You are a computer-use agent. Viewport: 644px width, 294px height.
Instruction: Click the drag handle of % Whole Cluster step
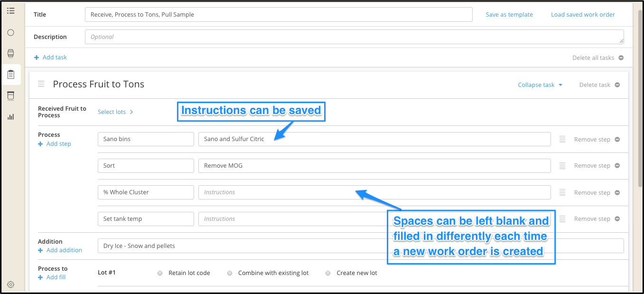(x=562, y=192)
